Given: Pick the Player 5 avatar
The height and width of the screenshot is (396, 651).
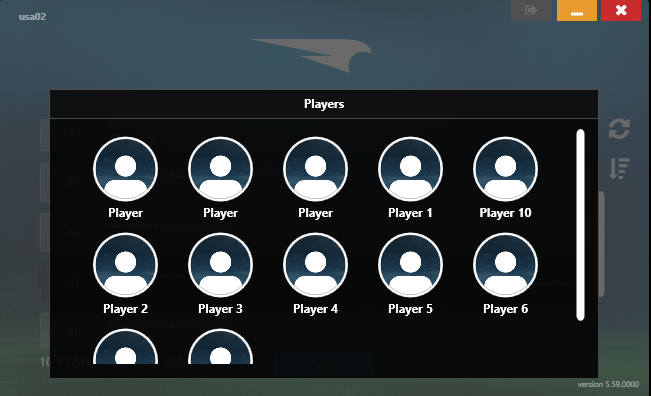Looking at the screenshot, I should click(410, 265).
